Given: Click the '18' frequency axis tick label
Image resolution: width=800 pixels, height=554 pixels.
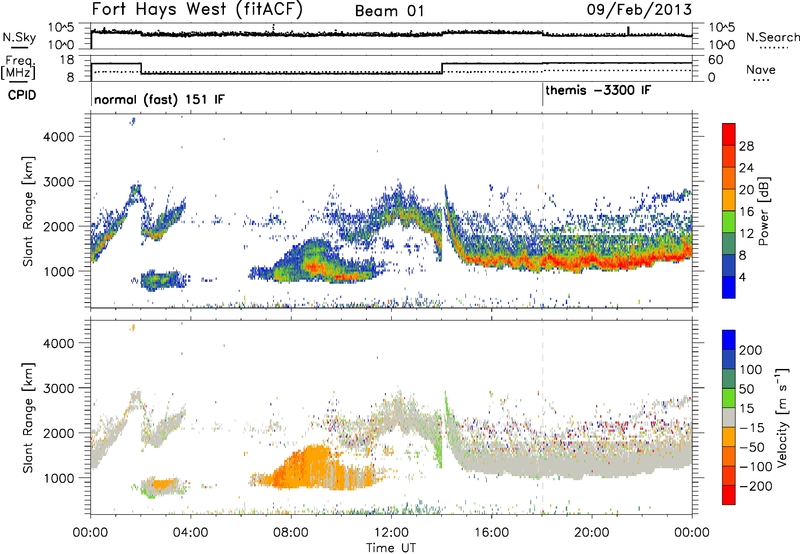Looking at the screenshot, I should click(x=67, y=60).
